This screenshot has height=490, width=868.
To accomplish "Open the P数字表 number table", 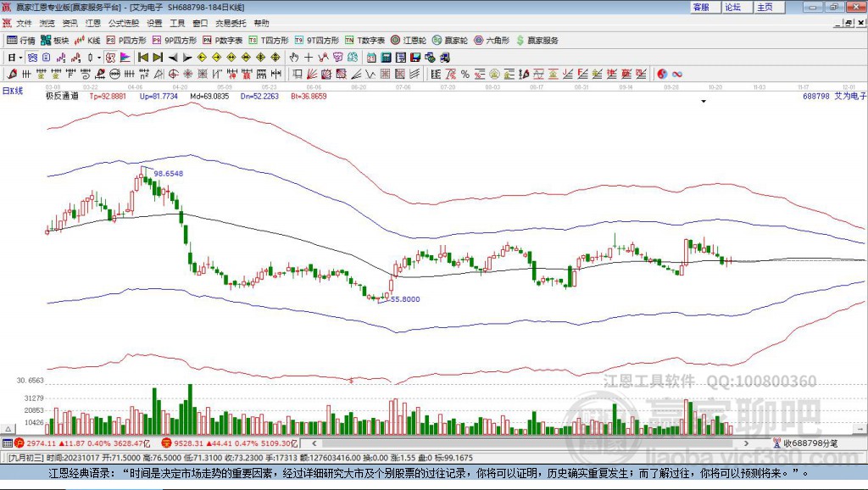I will click(223, 41).
